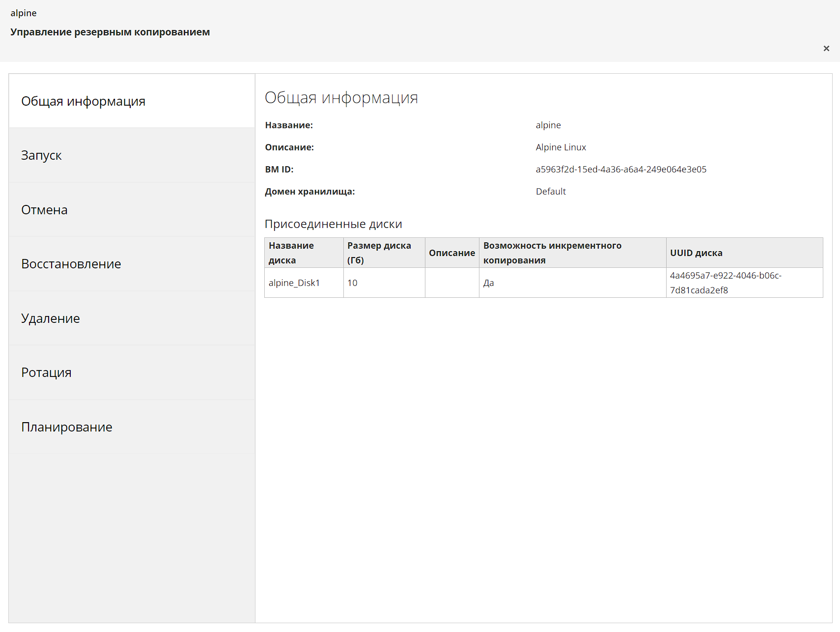Click the VM ID value a5963f2d

[621, 170]
